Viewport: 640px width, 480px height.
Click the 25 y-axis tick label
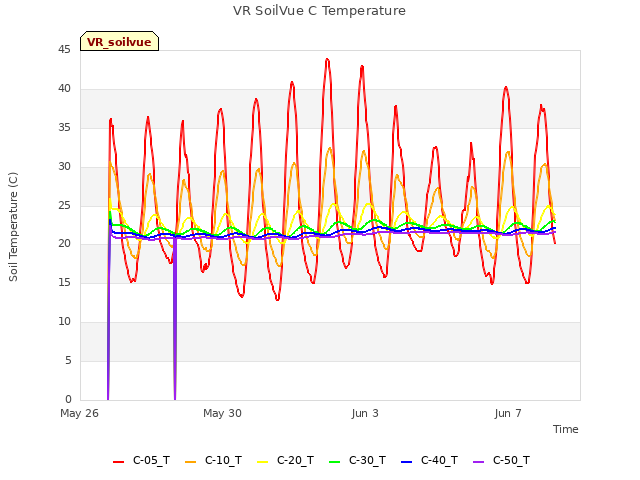point(64,205)
